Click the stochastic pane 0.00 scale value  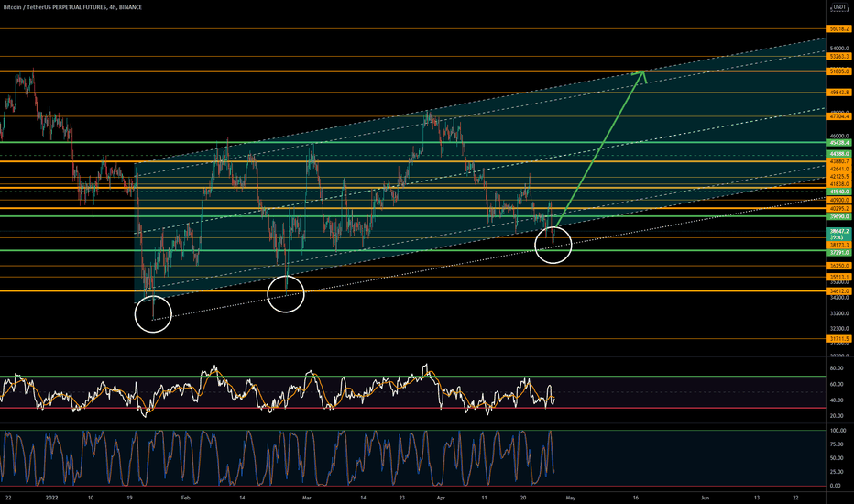pyautogui.click(x=835, y=486)
